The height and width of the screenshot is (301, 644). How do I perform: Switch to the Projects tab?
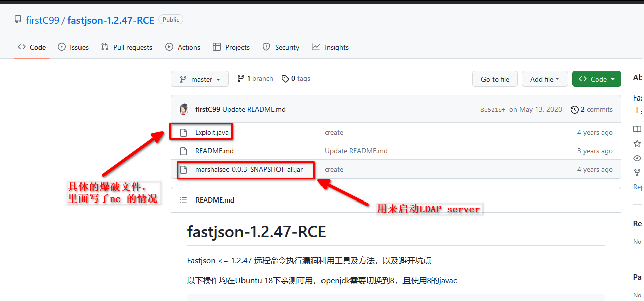point(231,47)
